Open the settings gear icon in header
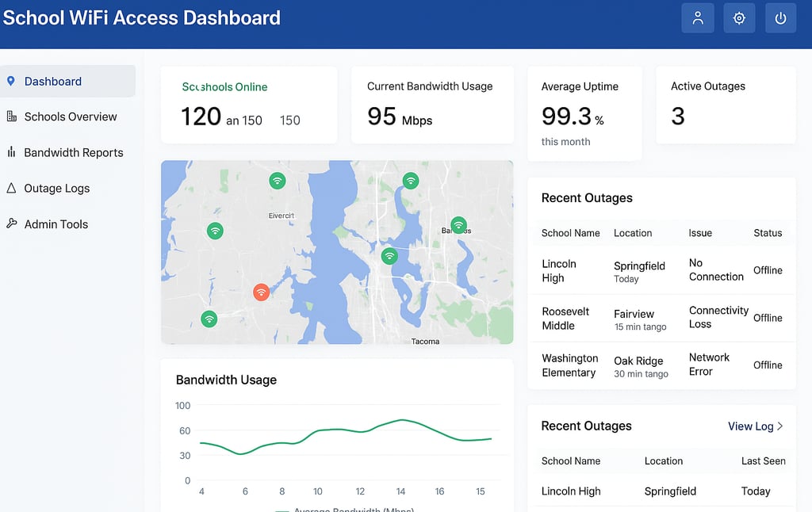812x512 pixels. (x=739, y=17)
